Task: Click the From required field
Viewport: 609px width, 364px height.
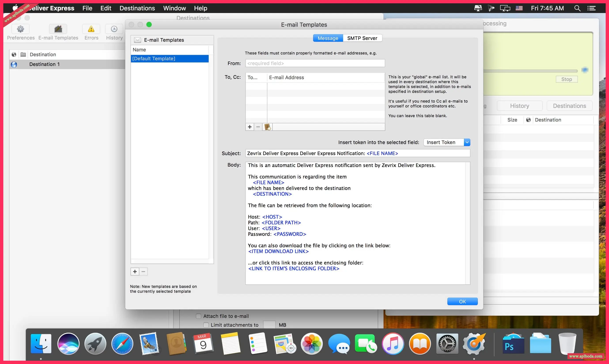Action: 315,63
